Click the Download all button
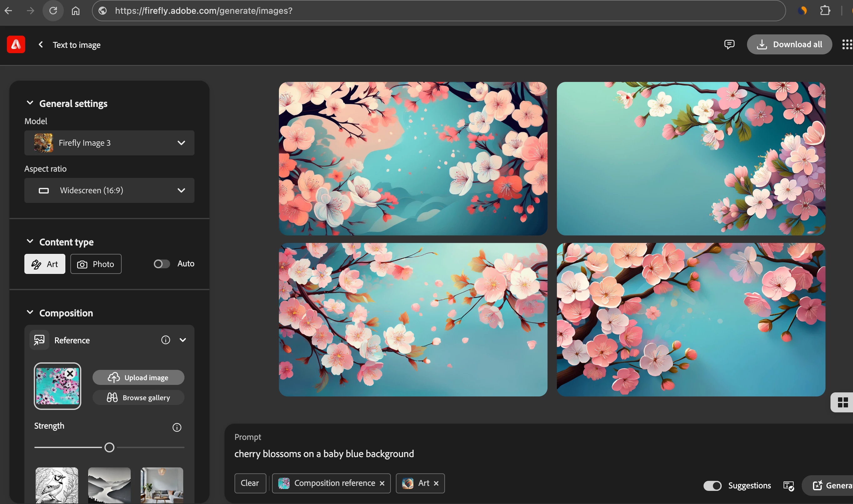 coord(789,44)
